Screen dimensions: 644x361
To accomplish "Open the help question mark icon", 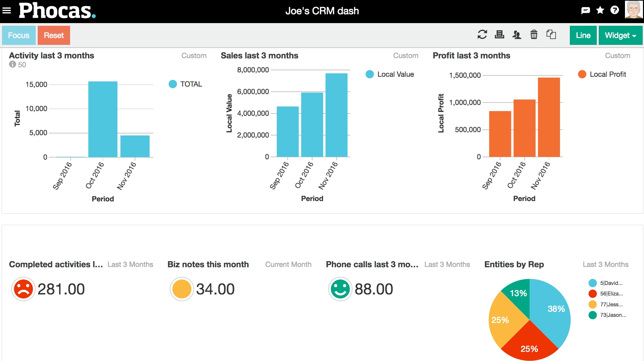I will [614, 10].
